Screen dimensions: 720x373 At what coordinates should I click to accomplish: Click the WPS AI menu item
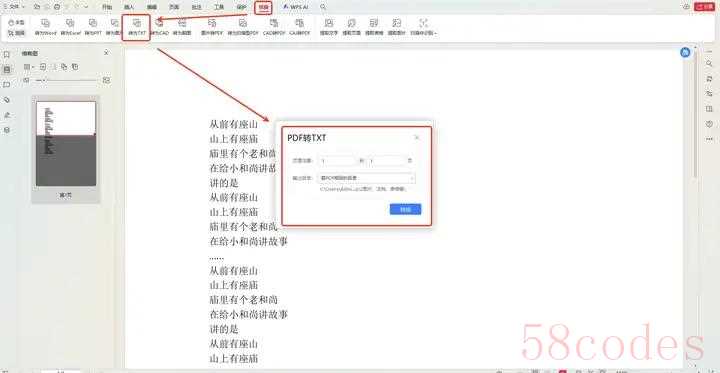pyautogui.click(x=296, y=7)
